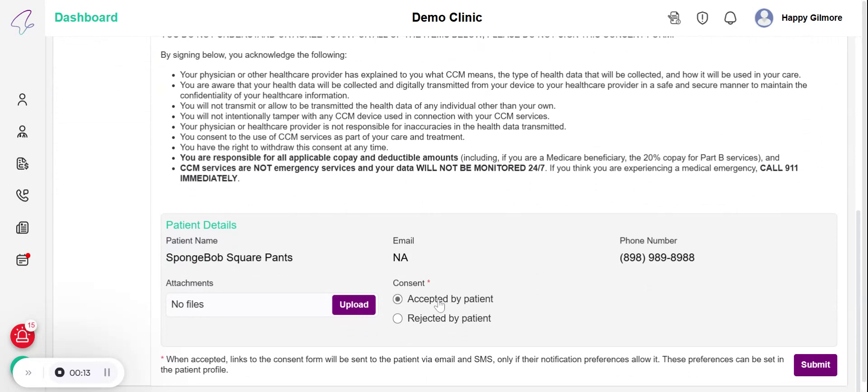
Task: Click the header printer/fax queue icon
Action: (x=674, y=18)
